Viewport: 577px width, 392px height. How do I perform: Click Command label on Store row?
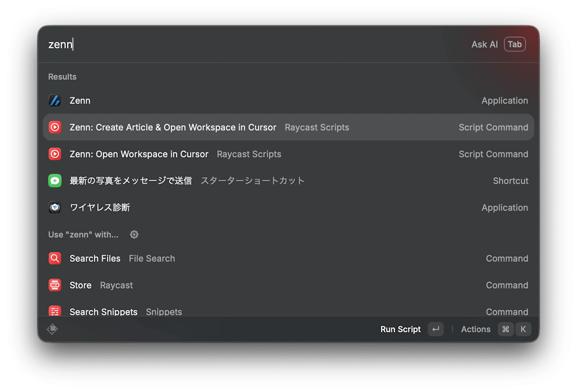507,285
